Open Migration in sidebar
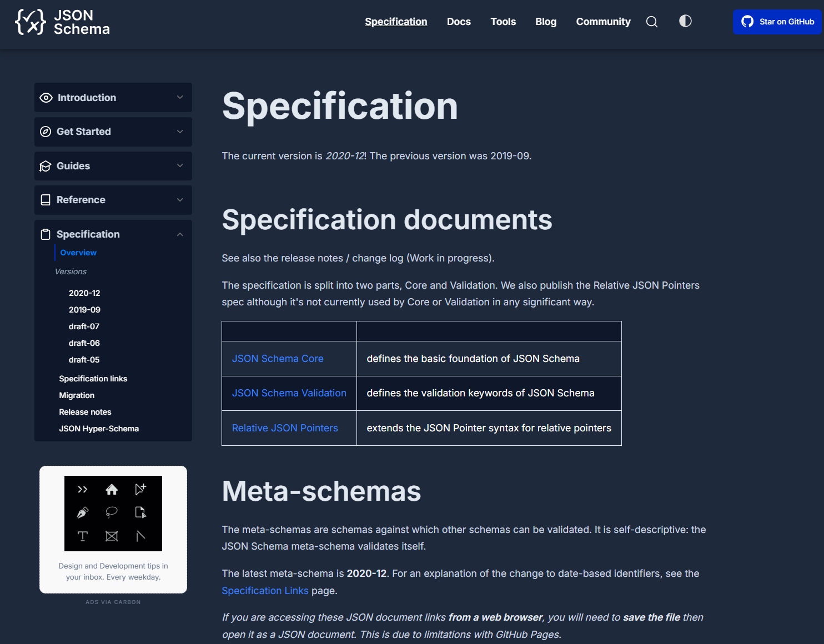The width and height of the screenshot is (824, 644). (x=77, y=395)
